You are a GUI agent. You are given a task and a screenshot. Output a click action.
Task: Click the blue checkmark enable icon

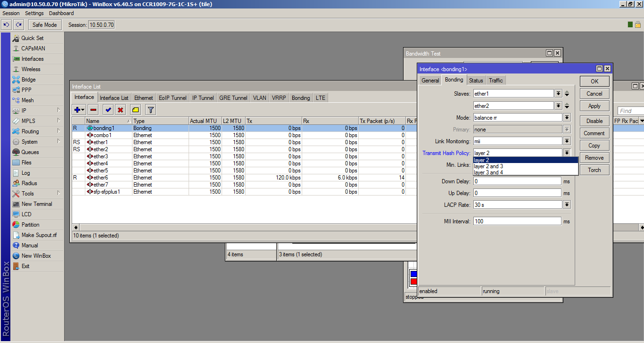108,110
